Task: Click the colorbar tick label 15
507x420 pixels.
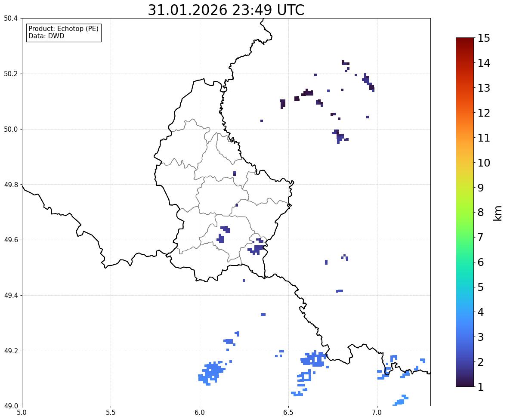Action: (484, 38)
